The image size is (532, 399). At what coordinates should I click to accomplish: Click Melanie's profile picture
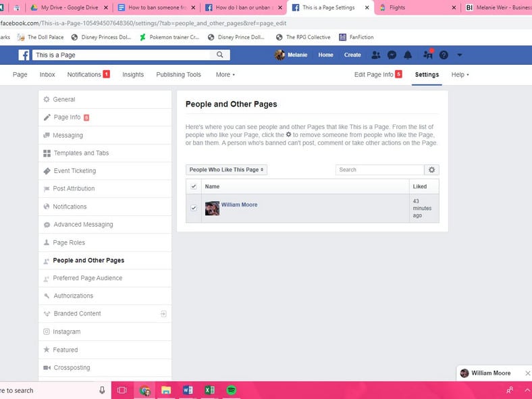click(x=280, y=55)
